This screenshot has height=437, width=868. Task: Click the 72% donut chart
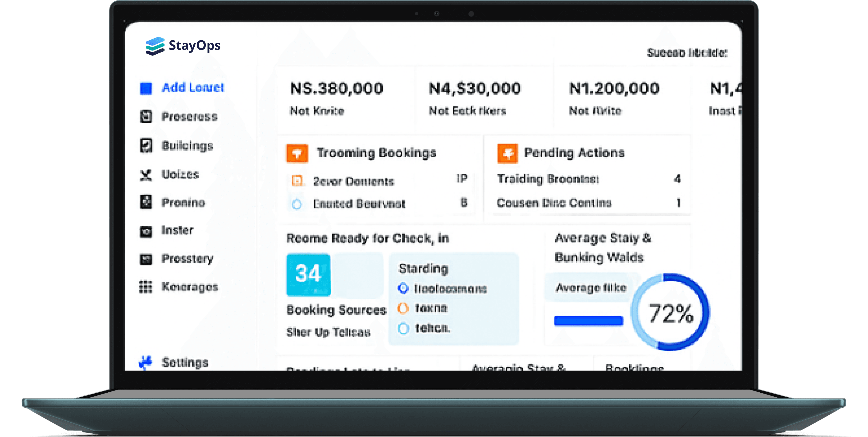pos(671,312)
